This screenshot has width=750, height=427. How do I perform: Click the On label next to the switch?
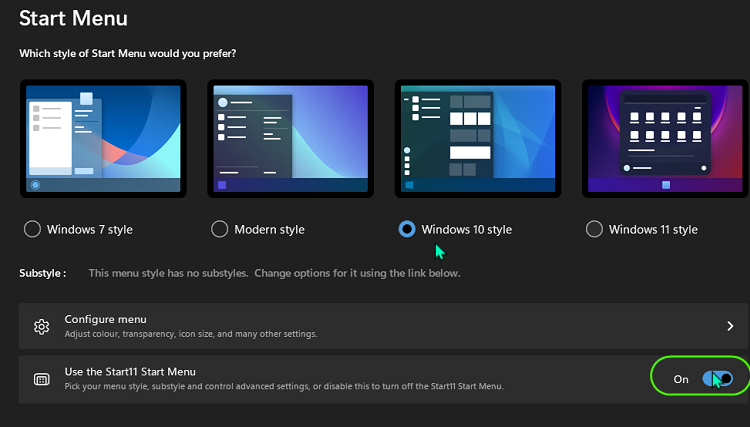[x=681, y=379]
